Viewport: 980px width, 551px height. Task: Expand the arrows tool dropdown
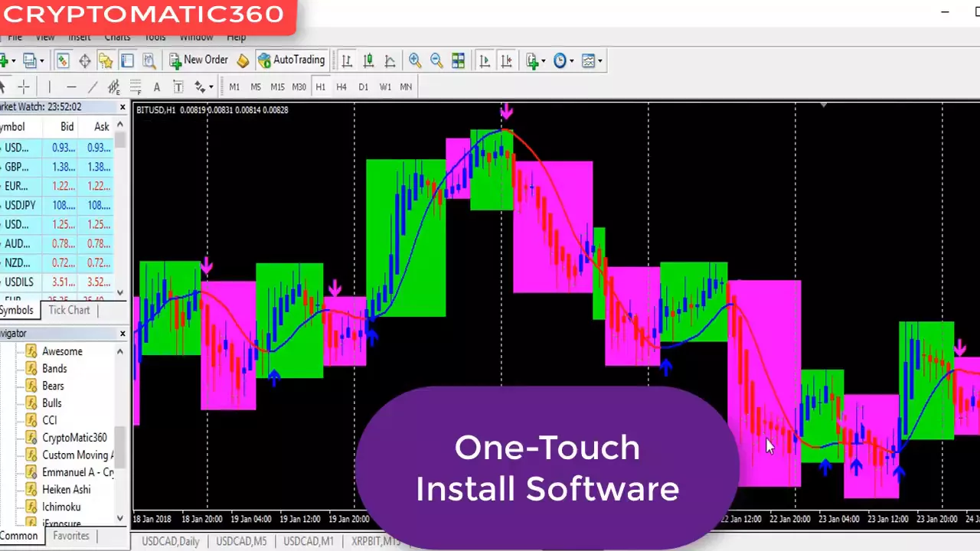point(211,86)
